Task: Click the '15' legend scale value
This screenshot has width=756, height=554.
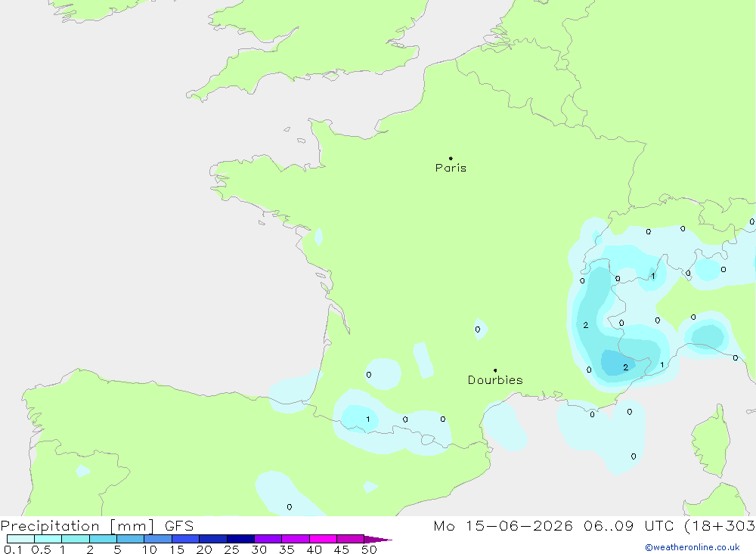Action: pos(177,549)
